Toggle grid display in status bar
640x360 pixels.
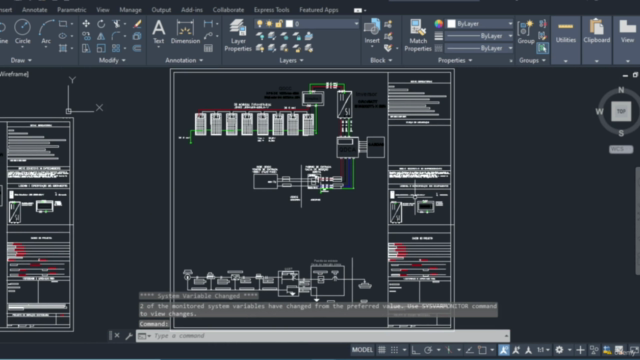coord(382,350)
